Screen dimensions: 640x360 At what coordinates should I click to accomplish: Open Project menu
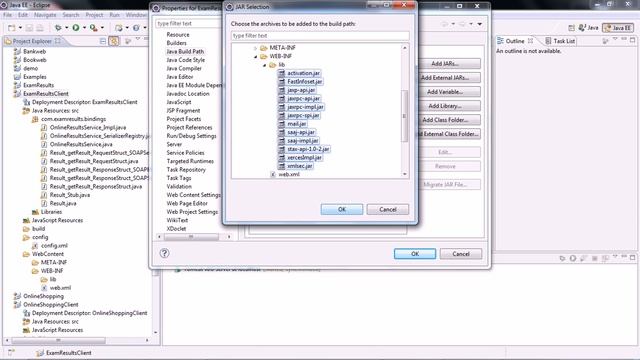coord(94,15)
